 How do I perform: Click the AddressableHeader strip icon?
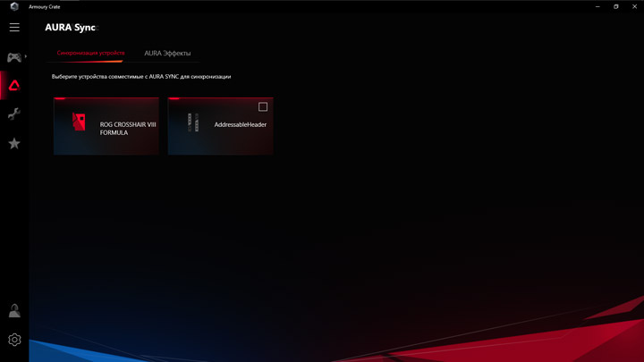(x=193, y=122)
